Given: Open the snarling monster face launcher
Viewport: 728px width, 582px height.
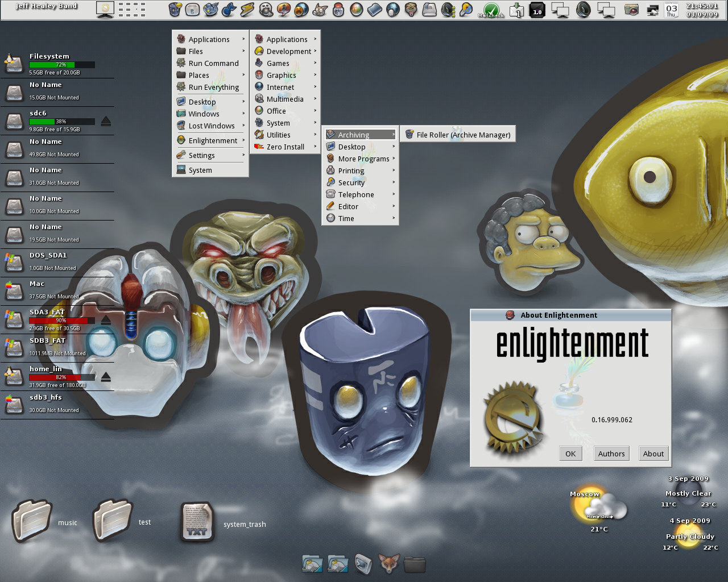Looking at the screenshot, I should point(411,10).
